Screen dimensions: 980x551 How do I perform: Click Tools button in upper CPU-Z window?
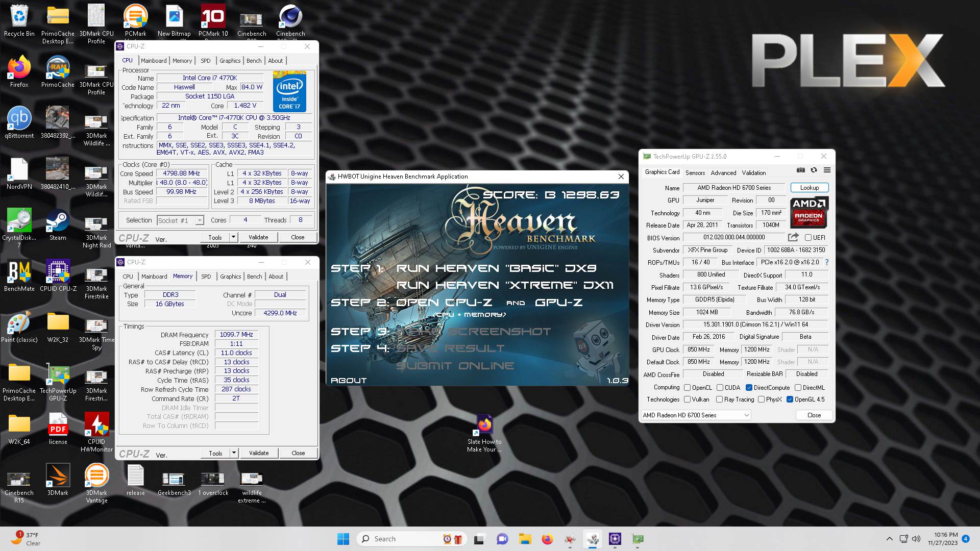[x=215, y=237]
